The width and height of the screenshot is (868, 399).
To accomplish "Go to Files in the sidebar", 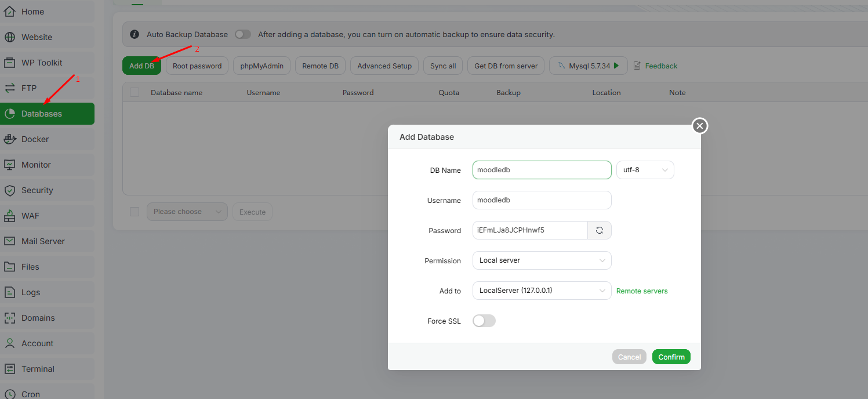I will pos(30,267).
